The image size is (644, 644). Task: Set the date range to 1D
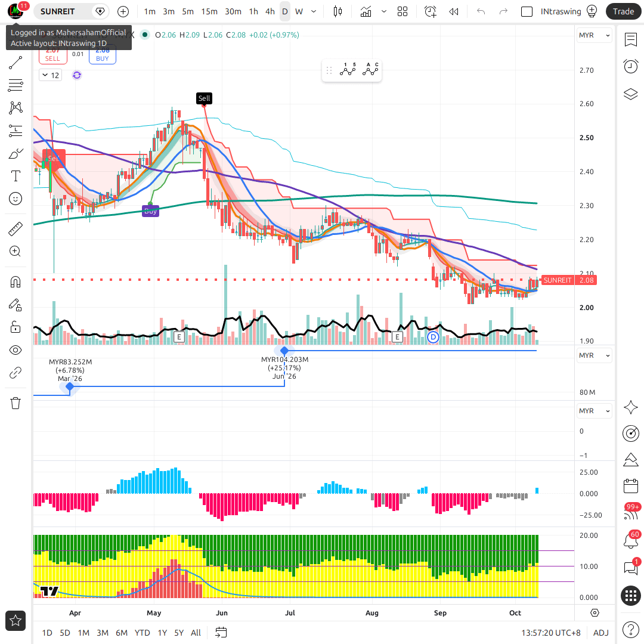pyautogui.click(x=47, y=633)
